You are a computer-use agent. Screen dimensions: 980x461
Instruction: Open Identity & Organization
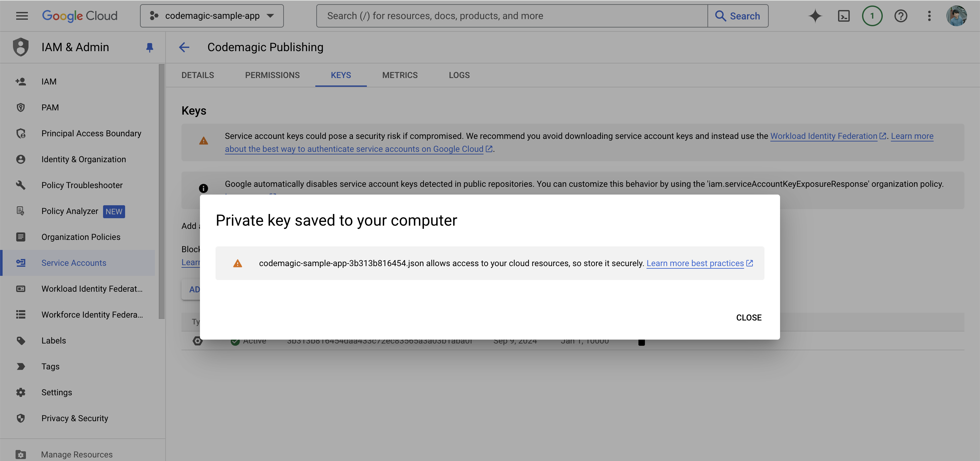tap(78, 159)
